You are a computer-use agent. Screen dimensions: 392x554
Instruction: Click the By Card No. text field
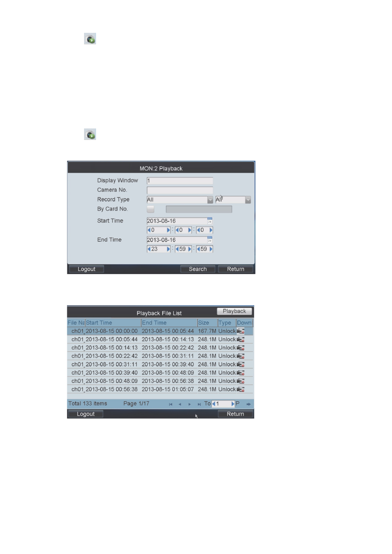coord(199,209)
